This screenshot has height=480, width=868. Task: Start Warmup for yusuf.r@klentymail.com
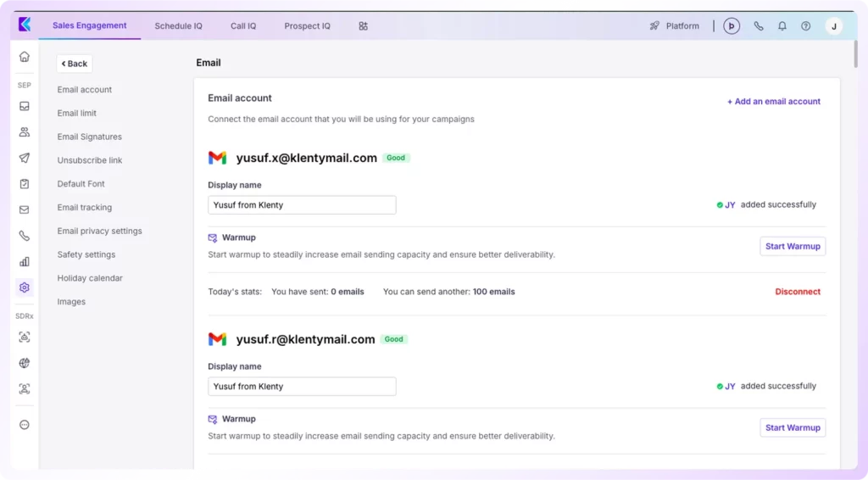(x=793, y=427)
